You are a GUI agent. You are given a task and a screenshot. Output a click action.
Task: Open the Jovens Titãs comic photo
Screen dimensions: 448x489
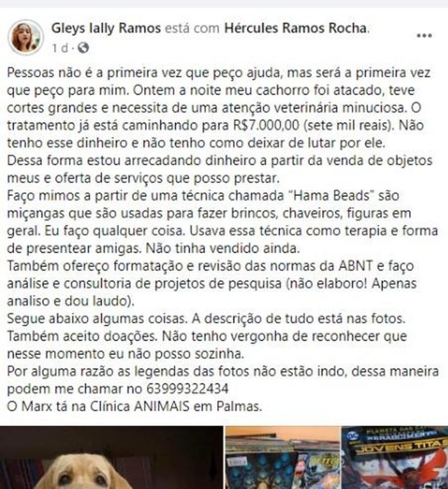pos(395,458)
